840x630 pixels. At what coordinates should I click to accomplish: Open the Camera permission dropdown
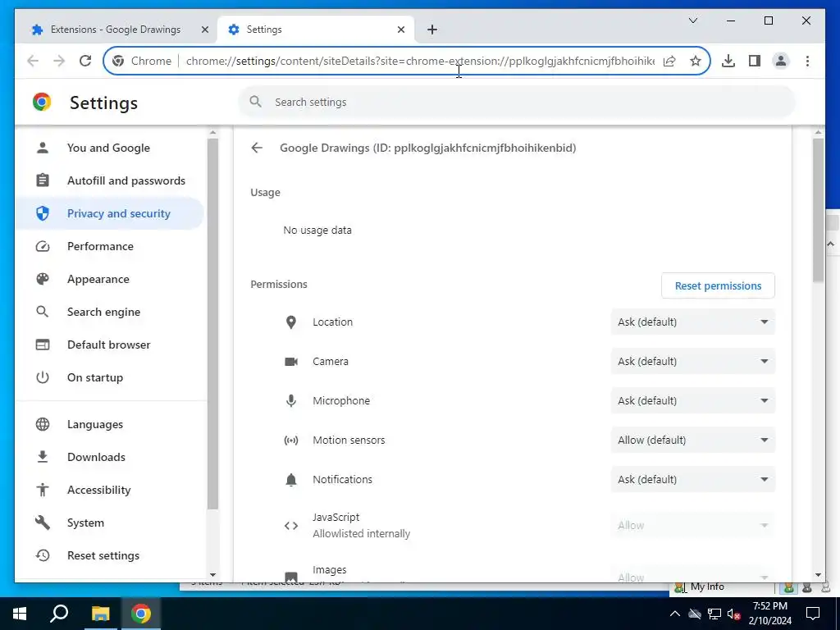click(692, 362)
